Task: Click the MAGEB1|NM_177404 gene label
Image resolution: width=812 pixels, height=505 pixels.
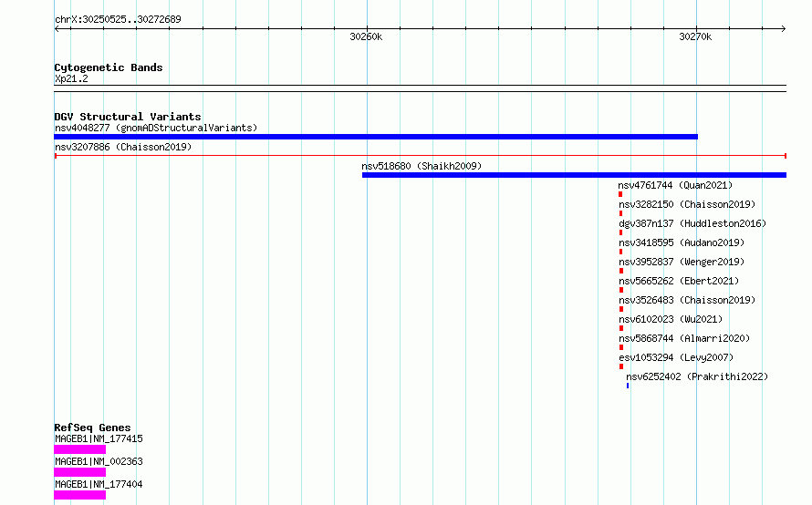Action: [x=99, y=484]
